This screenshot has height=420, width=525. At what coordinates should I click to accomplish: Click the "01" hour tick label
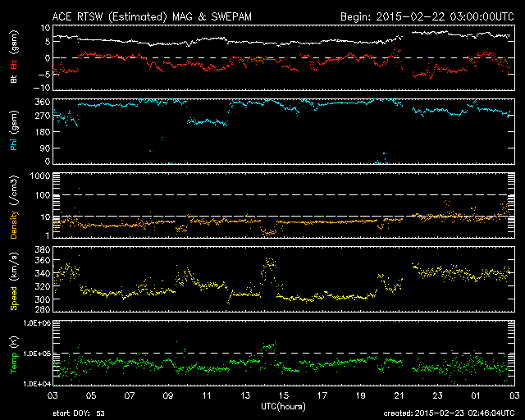pos(476,395)
